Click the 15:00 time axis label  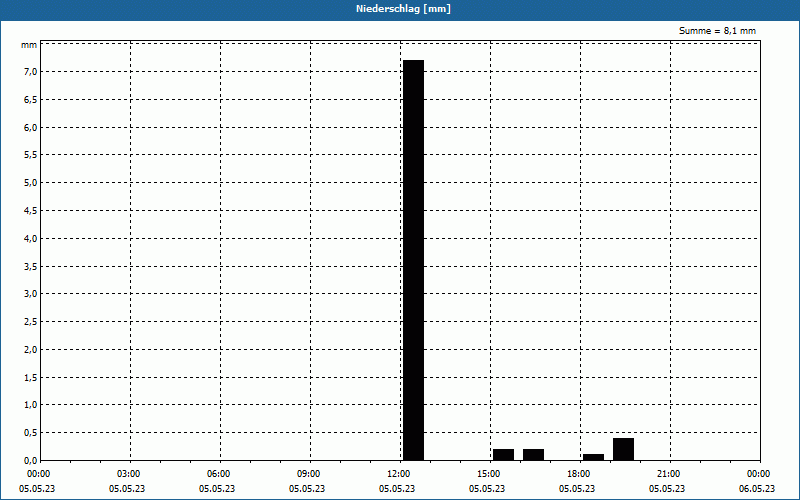490,474
